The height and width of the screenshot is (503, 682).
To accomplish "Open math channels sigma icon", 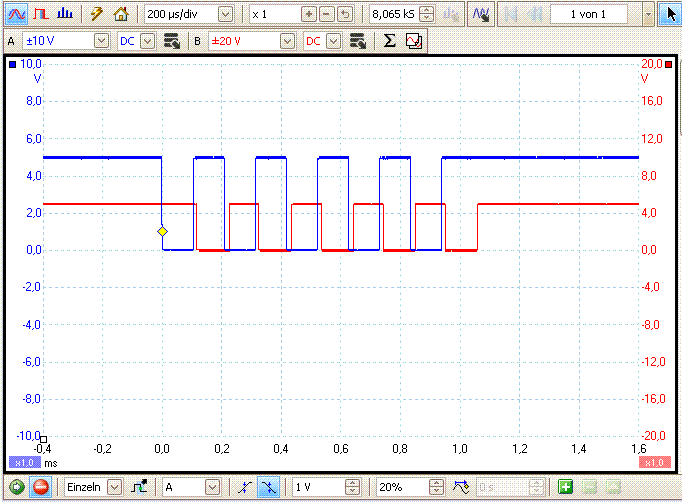I will [389, 41].
